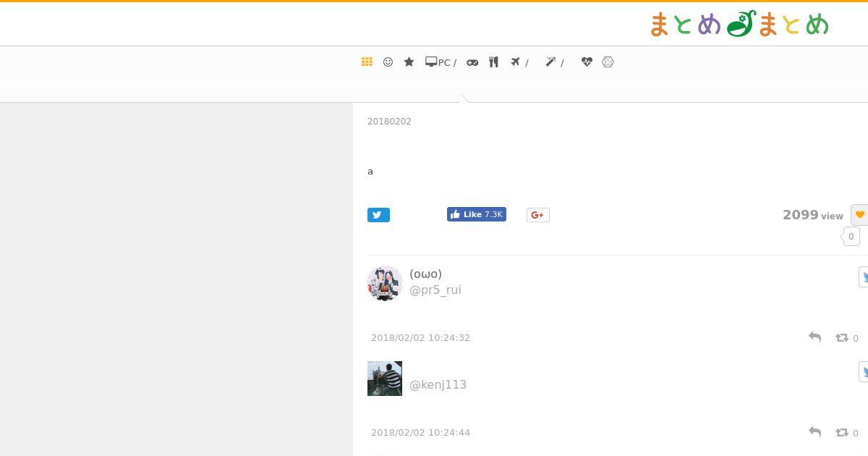868x456 pixels.
Task: Visit the @pr5_rui handle link
Action: 435,290
